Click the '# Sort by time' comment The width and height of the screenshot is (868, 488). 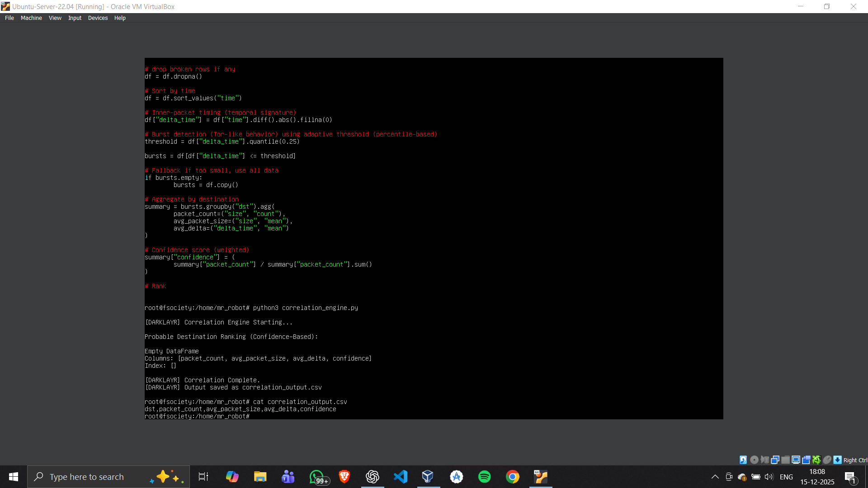click(170, 91)
